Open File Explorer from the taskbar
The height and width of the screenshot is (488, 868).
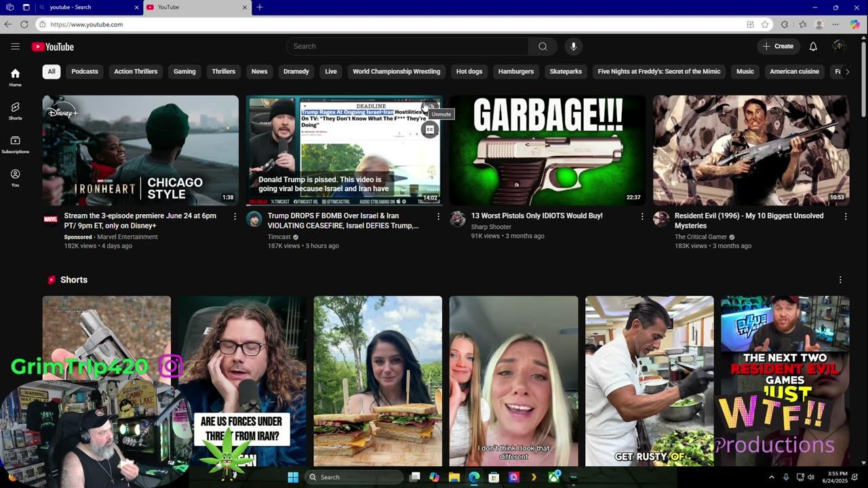(454, 477)
